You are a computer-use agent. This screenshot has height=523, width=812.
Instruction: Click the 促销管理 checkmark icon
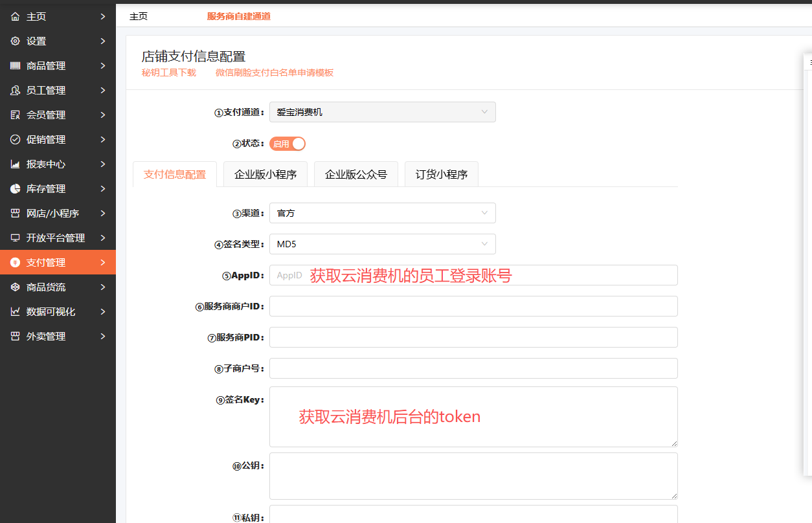point(15,140)
